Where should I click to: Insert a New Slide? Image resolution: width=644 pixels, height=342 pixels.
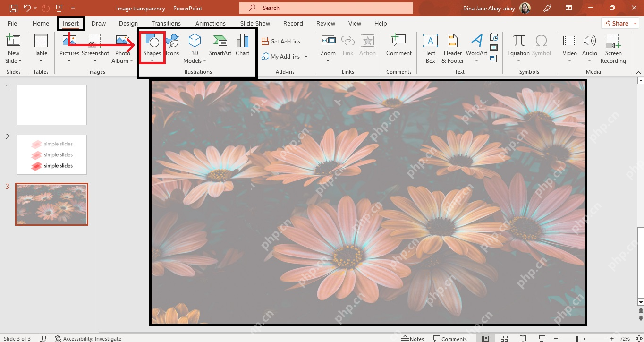(x=14, y=49)
